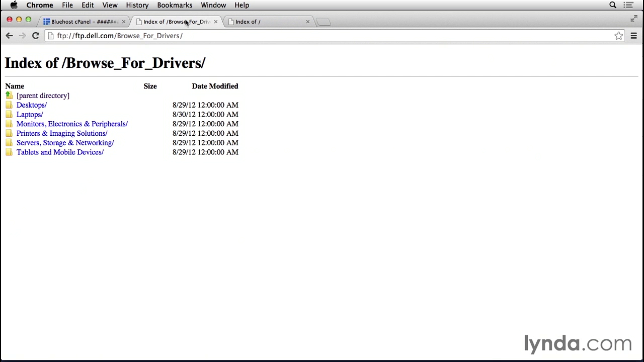Go to Printers & Imaging Solutions/ link

pyautogui.click(x=61, y=133)
